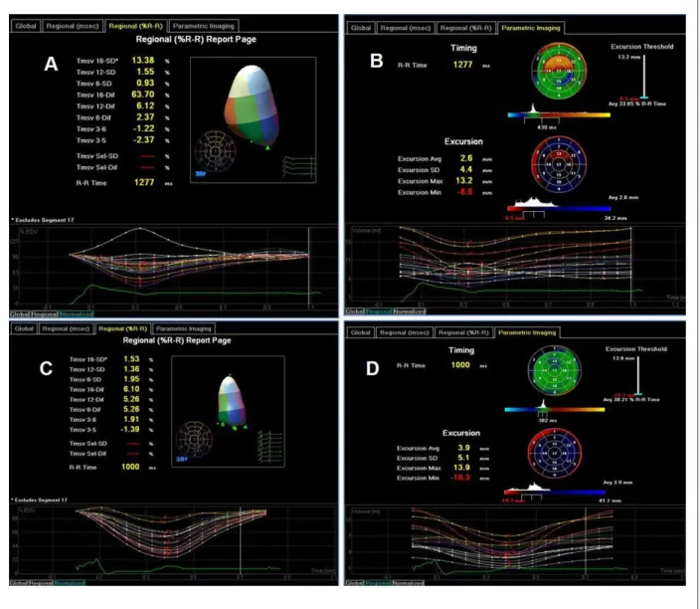The image size is (700, 609).
Task: Click the ECG lead thumbnail in panel C
Action: pyautogui.click(x=270, y=447)
